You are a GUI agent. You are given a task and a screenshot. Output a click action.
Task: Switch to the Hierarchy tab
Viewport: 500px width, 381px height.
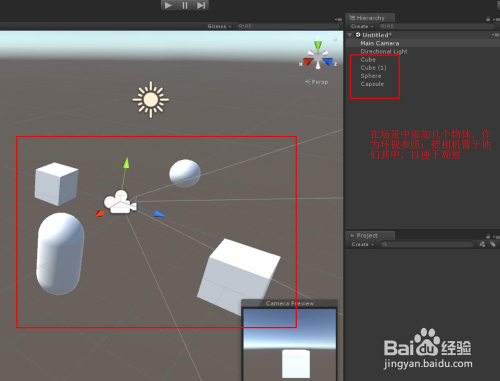point(370,18)
